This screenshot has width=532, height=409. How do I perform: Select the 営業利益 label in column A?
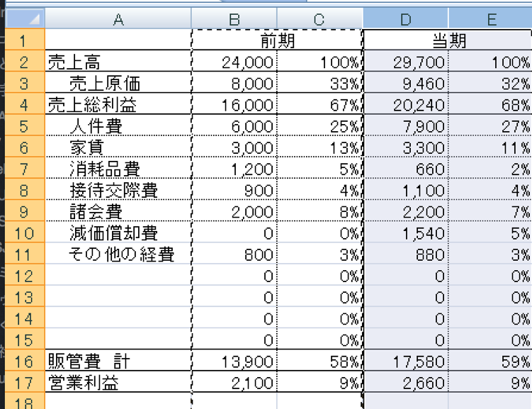(118, 383)
